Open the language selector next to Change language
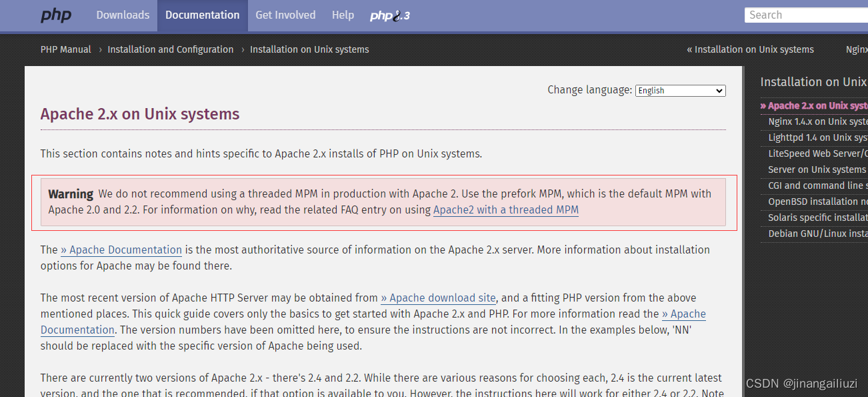Screen dimensions: 868x397 pyautogui.click(x=680, y=90)
